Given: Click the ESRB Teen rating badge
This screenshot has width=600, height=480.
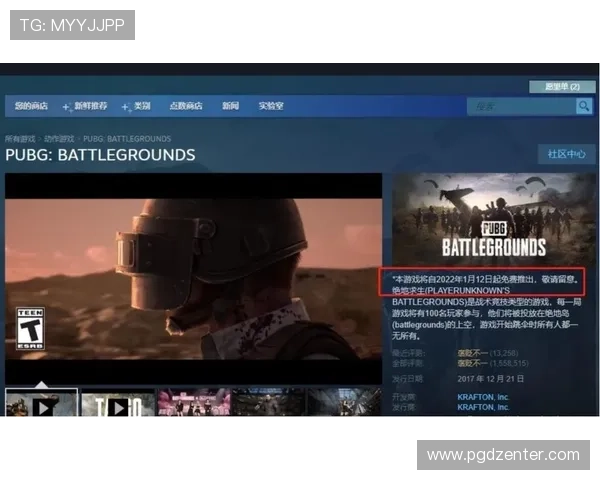Looking at the screenshot, I should pyautogui.click(x=30, y=328).
